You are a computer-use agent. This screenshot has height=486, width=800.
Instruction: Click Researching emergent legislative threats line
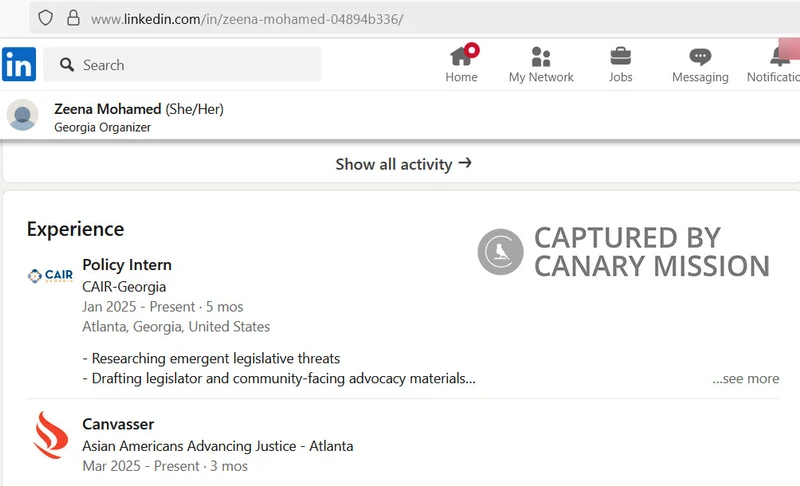(x=211, y=359)
